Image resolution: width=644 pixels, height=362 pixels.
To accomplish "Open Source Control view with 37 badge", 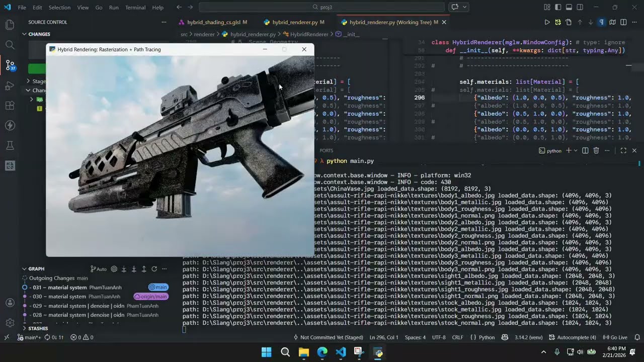I will point(10,65).
